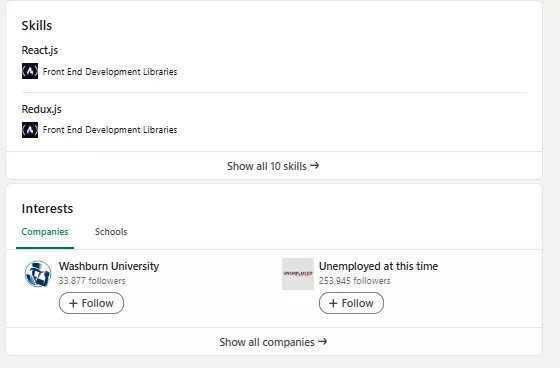Show all companies
The image size is (560, 368).
coord(273,342)
